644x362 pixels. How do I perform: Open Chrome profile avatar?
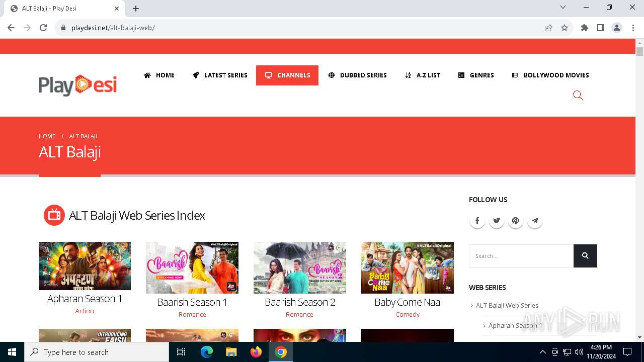[617, 28]
